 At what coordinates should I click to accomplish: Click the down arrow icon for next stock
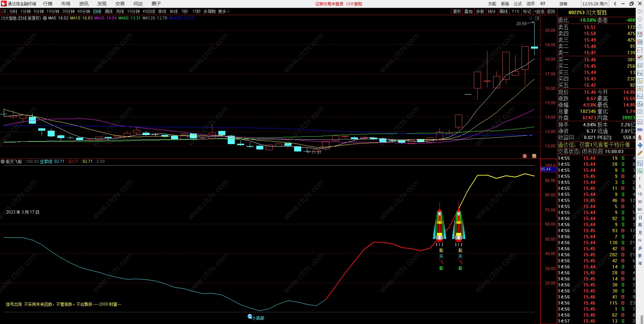click(640, 27)
